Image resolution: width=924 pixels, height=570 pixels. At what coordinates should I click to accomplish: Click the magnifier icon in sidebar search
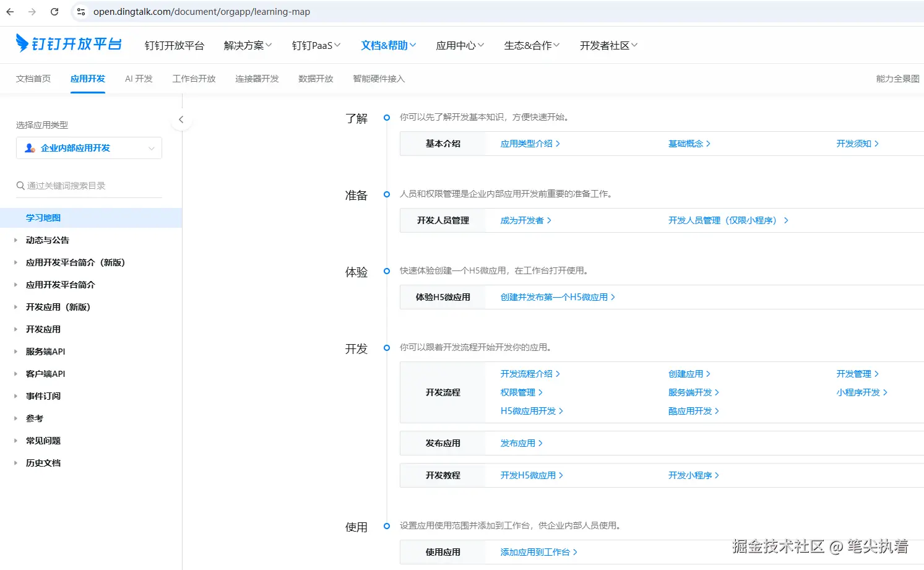(20, 185)
